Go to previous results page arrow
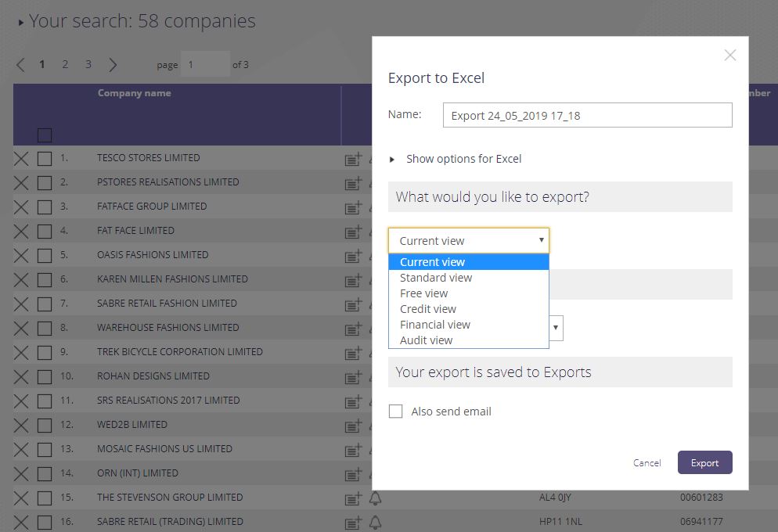778x532 pixels. coord(20,65)
